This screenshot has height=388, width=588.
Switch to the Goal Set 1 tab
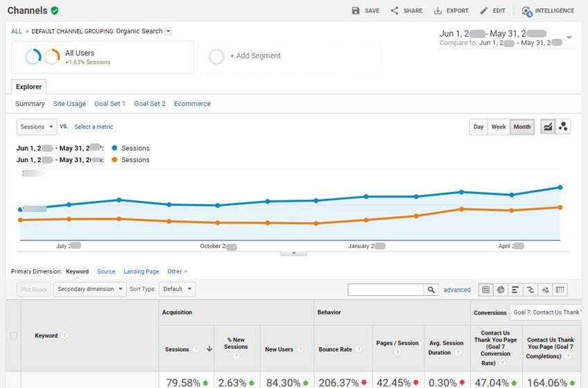tap(110, 104)
